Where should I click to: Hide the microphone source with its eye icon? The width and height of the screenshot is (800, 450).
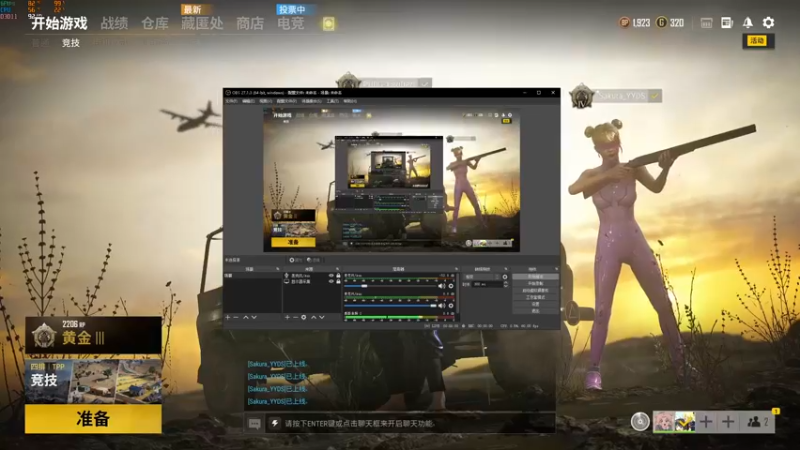[331, 276]
